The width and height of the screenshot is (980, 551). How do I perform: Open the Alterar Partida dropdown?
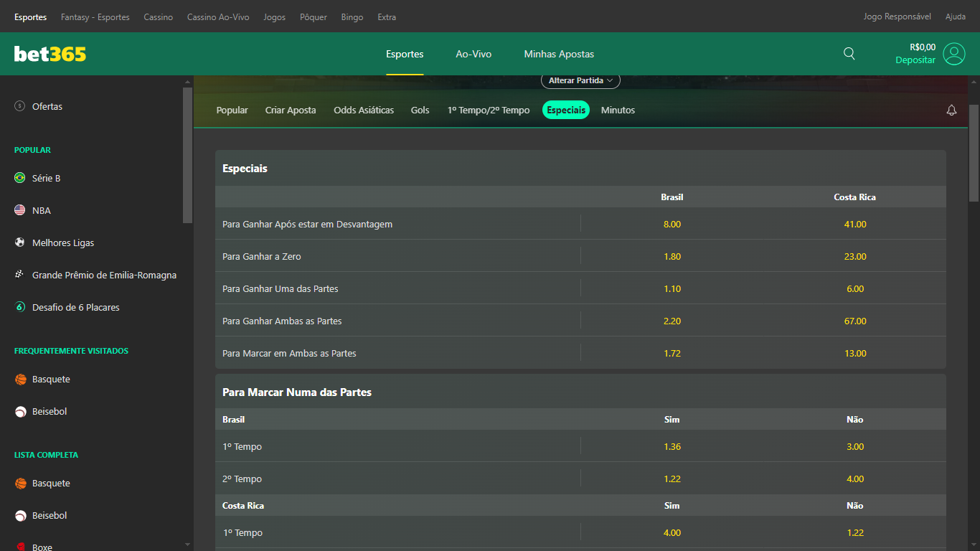pos(580,80)
